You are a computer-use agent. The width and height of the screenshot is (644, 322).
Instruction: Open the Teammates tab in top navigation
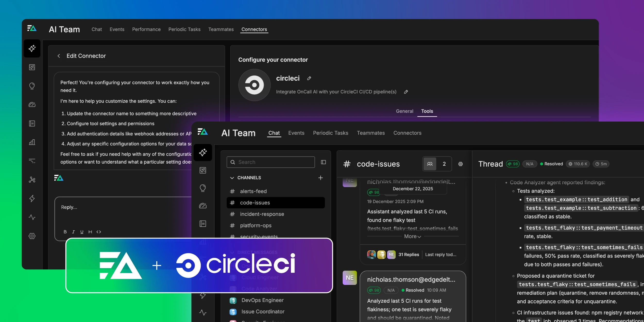click(x=221, y=29)
